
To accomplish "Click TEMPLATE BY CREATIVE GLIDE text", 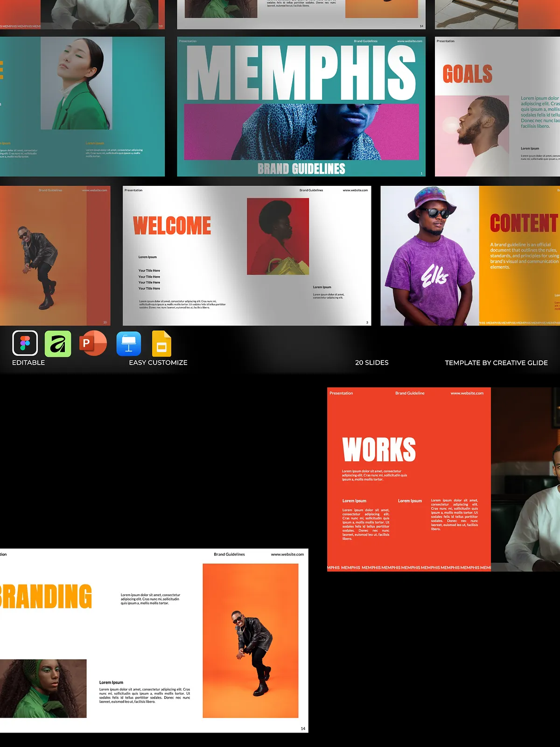I will (496, 363).
